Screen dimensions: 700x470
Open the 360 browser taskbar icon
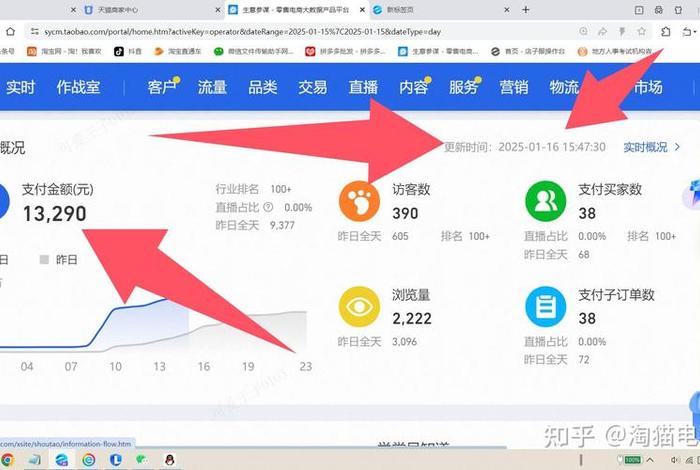tap(89, 460)
